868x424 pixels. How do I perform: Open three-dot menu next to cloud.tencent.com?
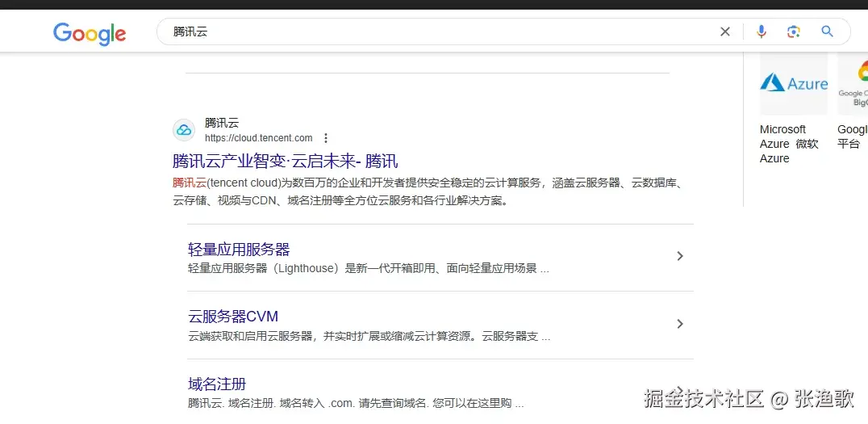pos(326,138)
